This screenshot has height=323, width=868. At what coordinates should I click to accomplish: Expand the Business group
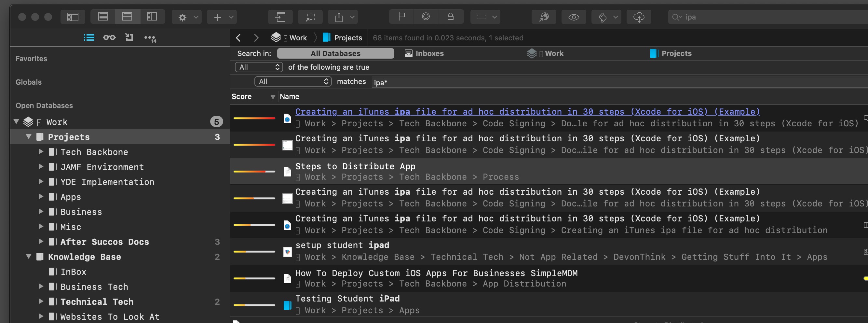click(41, 211)
